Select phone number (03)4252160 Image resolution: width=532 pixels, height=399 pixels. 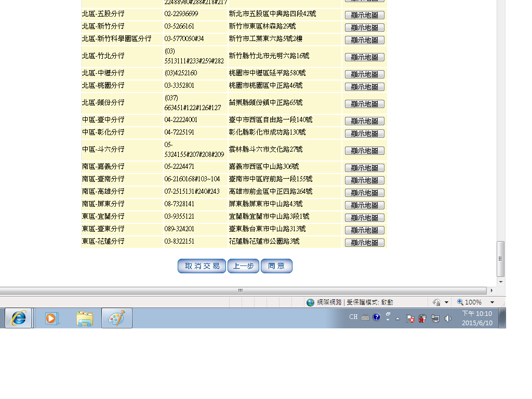180,73
